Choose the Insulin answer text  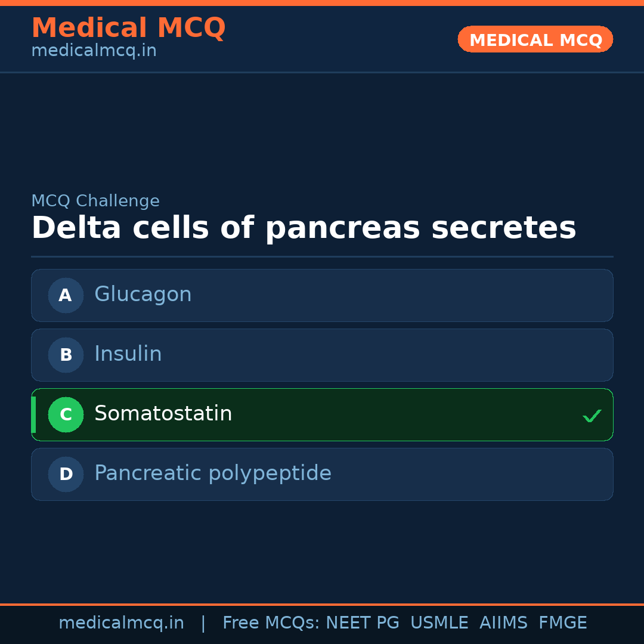[128, 354]
